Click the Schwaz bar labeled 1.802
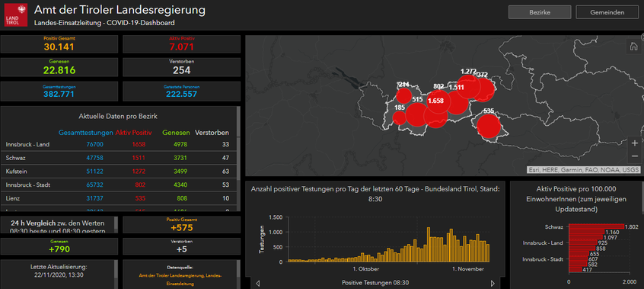The width and height of the screenshot is (644, 289). [x=596, y=226]
